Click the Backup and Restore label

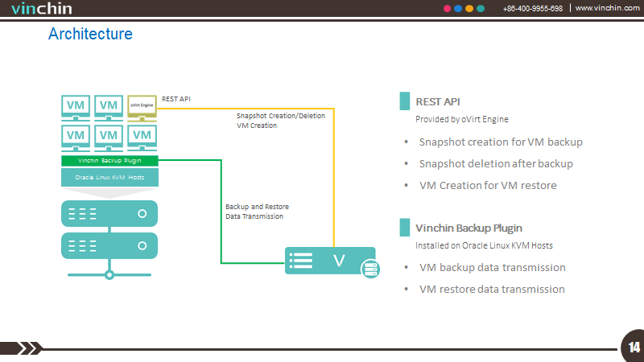257,207
